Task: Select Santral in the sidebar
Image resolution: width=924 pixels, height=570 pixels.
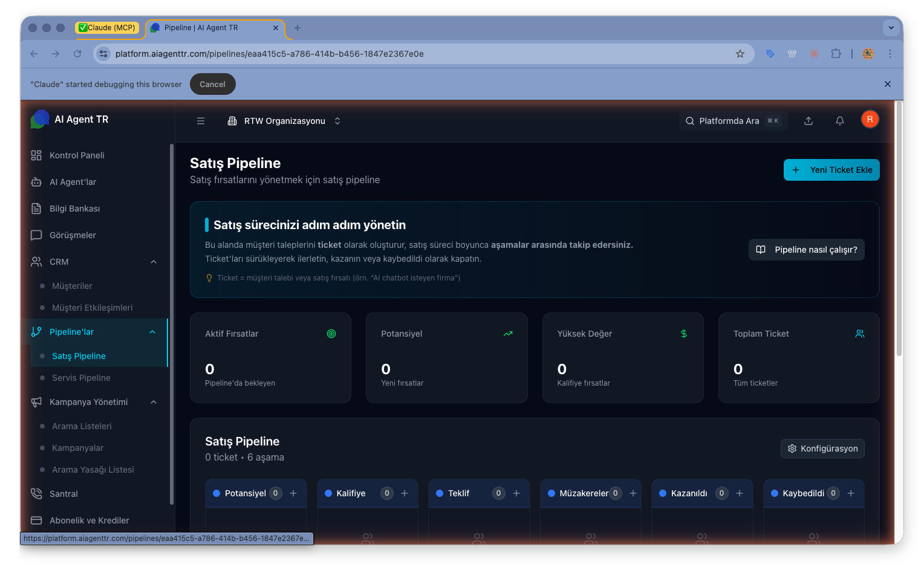Action: 63,493
